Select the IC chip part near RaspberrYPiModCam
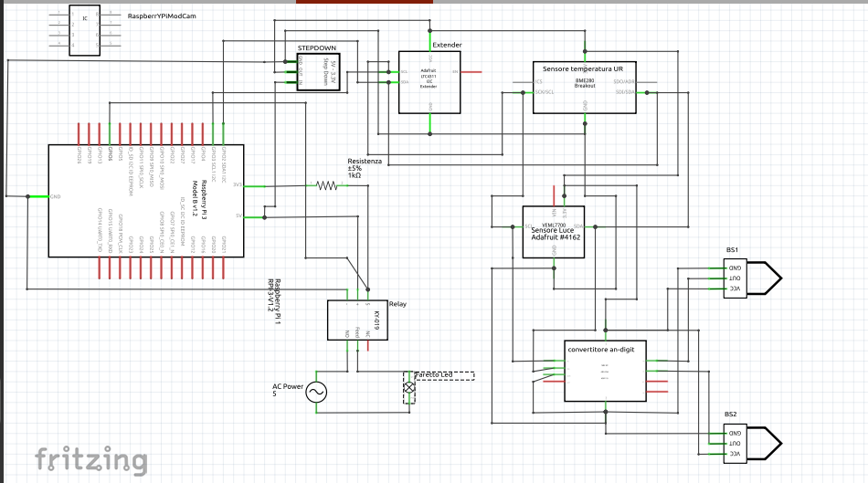This screenshot has height=483, width=868. tap(85, 30)
